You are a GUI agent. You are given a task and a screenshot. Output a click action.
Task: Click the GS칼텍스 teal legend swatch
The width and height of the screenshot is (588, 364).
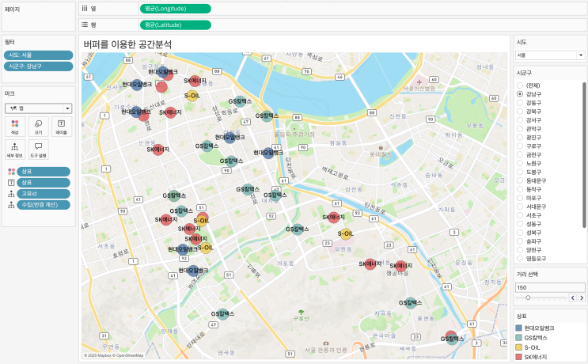(x=519, y=338)
